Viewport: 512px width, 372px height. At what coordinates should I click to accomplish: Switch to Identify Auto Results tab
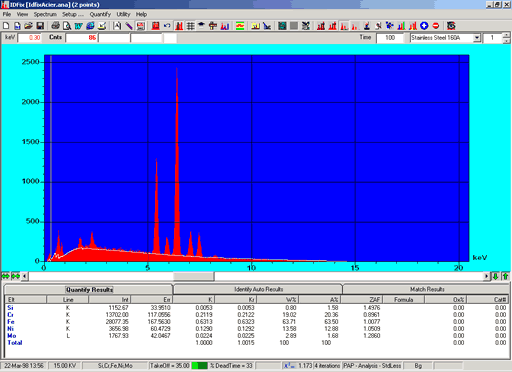pyautogui.click(x=258, y=289)
